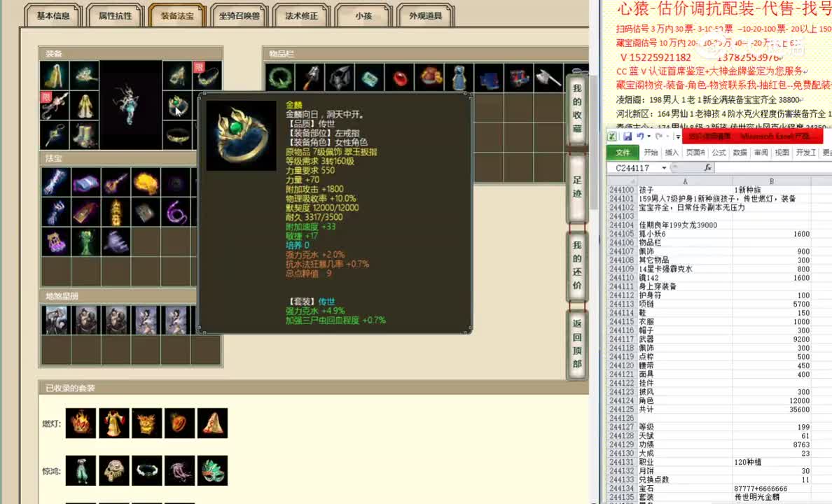
Task: Click the first 地煞星册 character card
Action: coord(56,321)
